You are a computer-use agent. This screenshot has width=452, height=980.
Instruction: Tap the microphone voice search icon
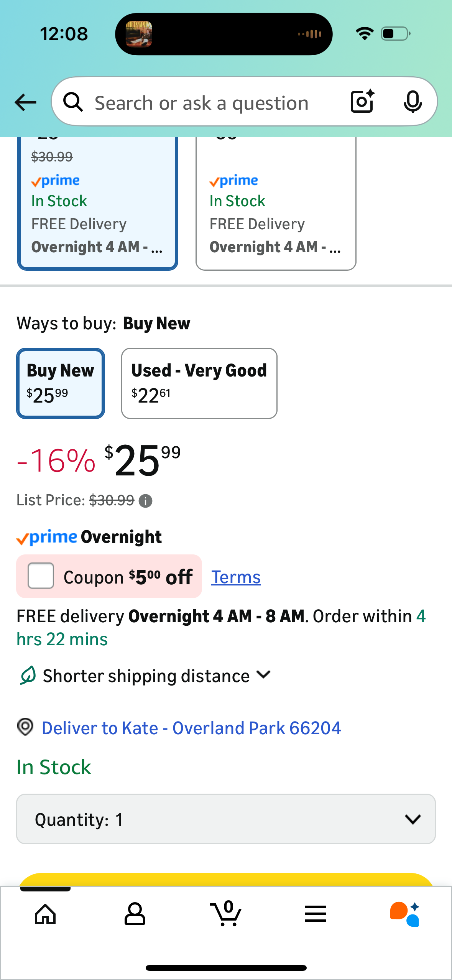(x=413, y=102)
